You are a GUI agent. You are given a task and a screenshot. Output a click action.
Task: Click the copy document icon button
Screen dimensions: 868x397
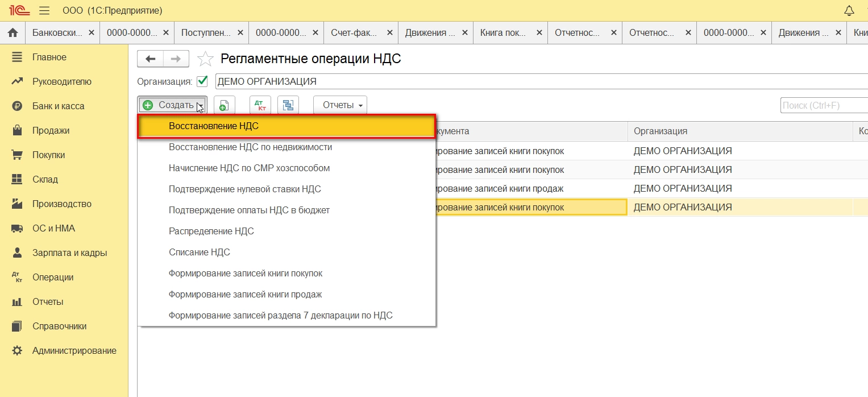pyautogui.click(x=224, y=105)
